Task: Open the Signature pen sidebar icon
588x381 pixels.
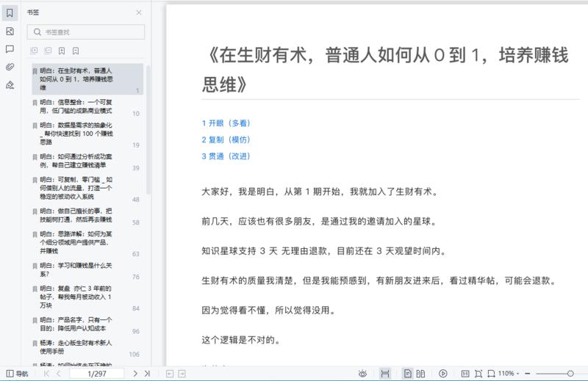Action: [x=10, y=85]
